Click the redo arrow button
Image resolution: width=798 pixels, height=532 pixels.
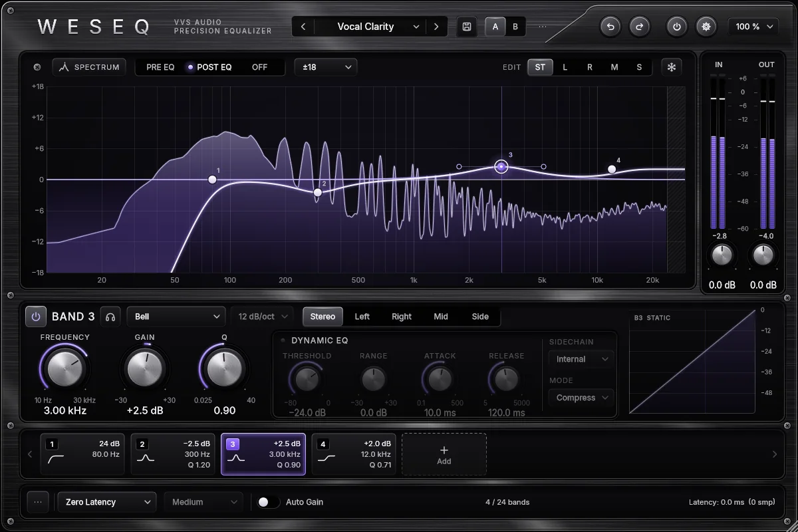640,27
